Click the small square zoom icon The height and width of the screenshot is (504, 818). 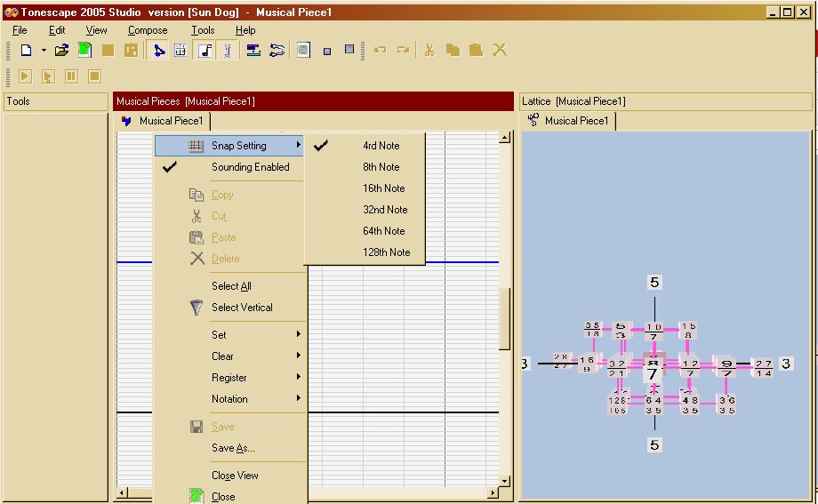327,52
